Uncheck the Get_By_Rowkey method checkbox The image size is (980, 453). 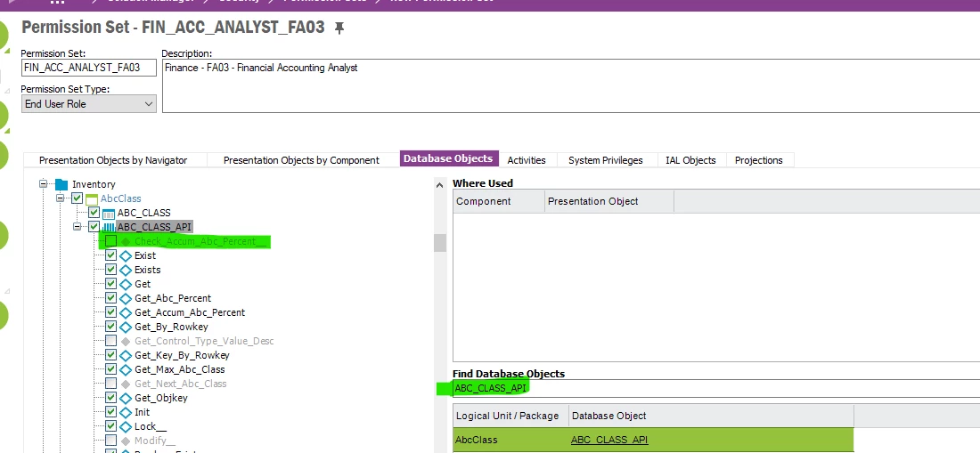point(110,327)
